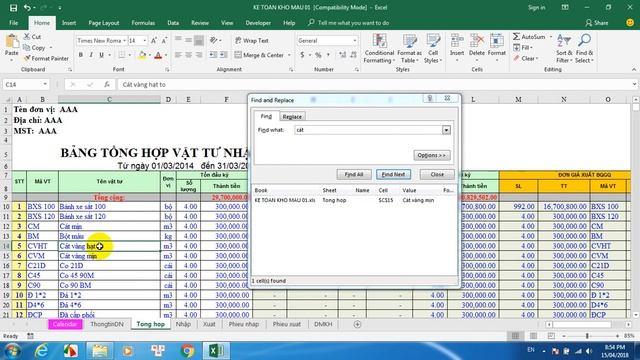
Task: Open the Nhập sheet tab
Action: 183,324
